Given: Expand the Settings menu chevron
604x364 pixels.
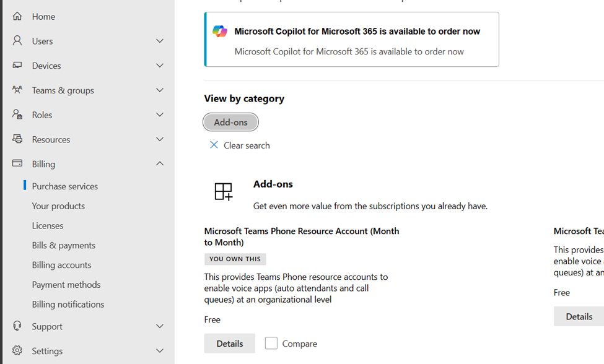Looking at the screenshot, I should coord(160,351).
